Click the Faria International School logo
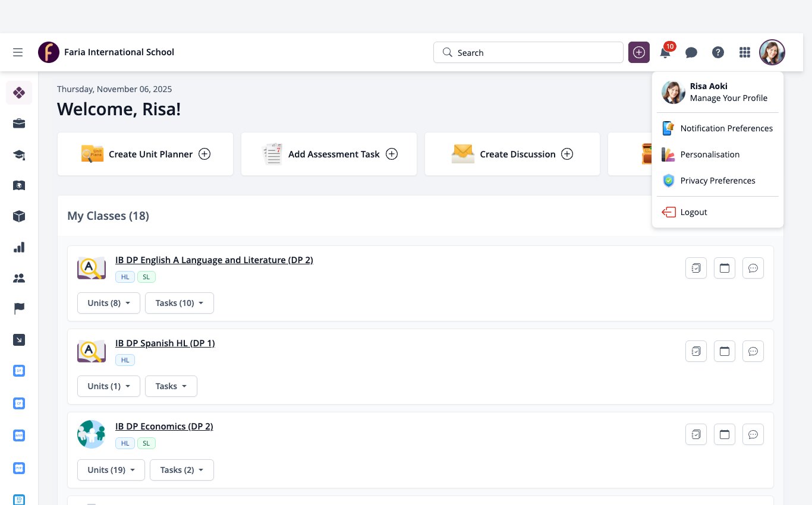This screenshot has width=812, height=505. point(49,52)
